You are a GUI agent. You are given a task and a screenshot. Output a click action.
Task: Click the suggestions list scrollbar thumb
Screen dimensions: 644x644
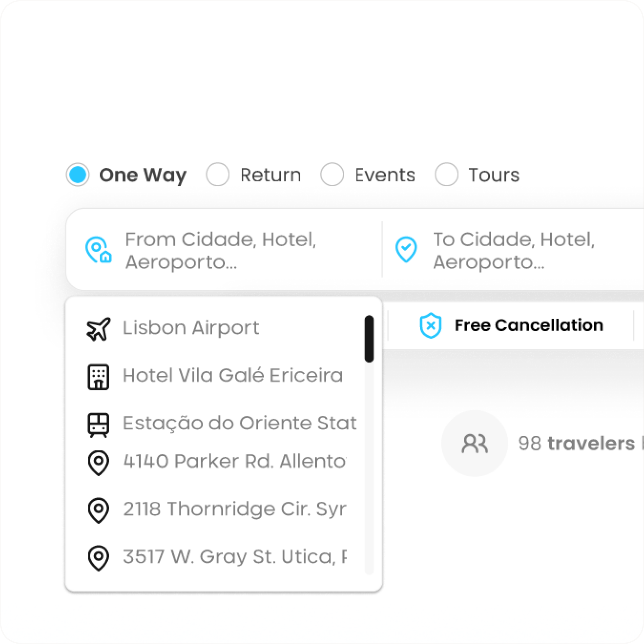369,339
